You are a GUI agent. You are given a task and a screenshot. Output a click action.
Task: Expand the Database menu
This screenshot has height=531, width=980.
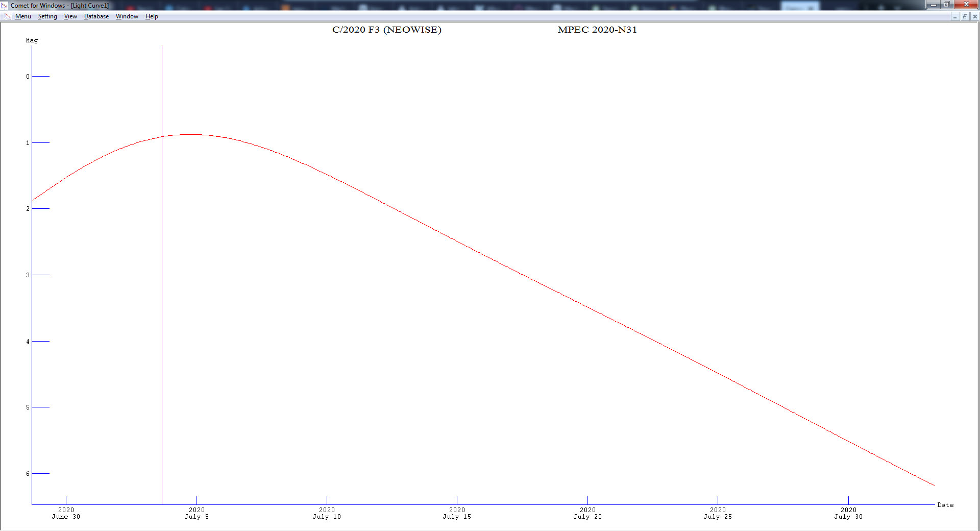(x=96, y=16)
